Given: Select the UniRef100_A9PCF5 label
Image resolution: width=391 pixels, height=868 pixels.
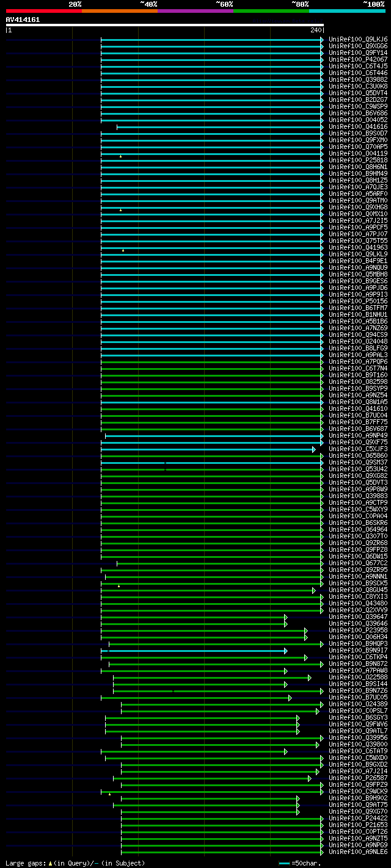Looking at the screenshot, I should (x=358, y=227).
